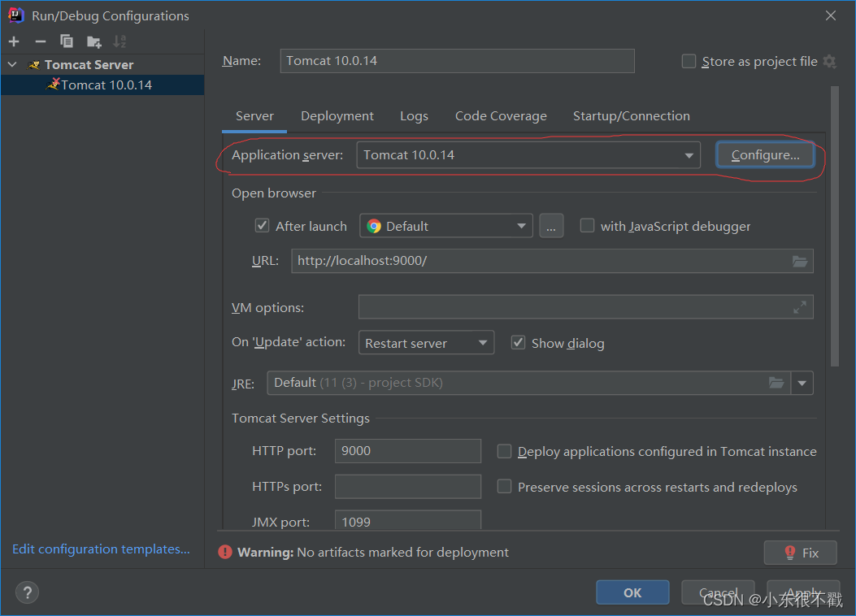Image resolution: width=856 pixels, height=616 pixels.
Task: Enable Store as project file checkbox
Action: pyautogui.click(x=689, y=62)
